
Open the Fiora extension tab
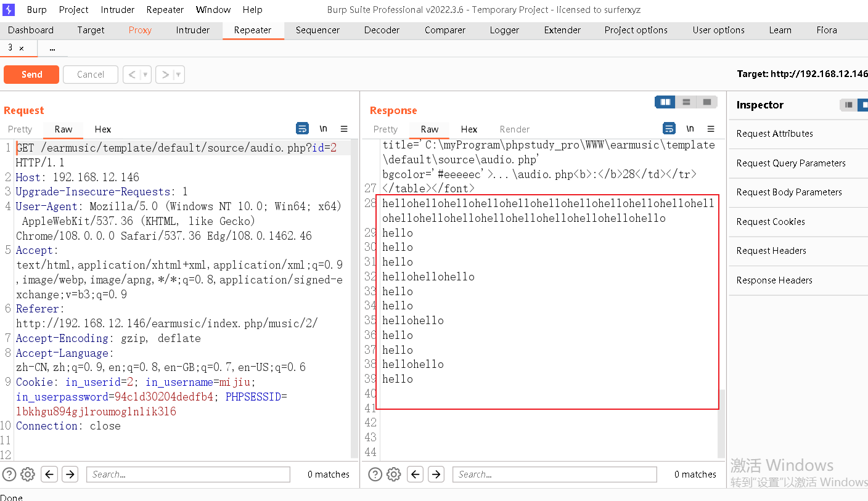(x=827, y=30)
